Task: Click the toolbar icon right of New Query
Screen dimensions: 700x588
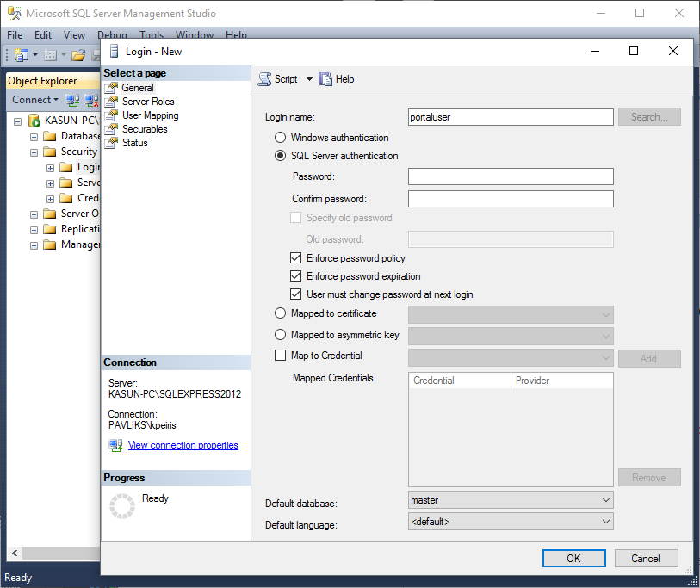Action: [50, 55]
